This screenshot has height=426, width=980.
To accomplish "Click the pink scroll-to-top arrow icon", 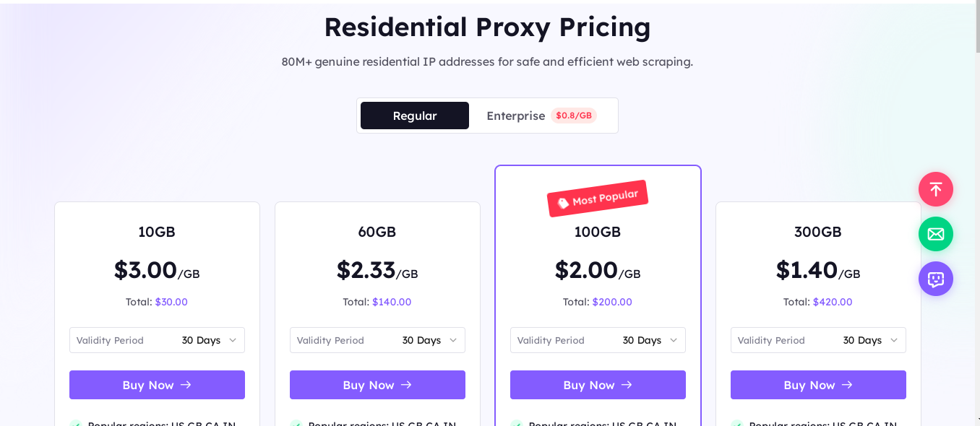I will pos(936,189).
